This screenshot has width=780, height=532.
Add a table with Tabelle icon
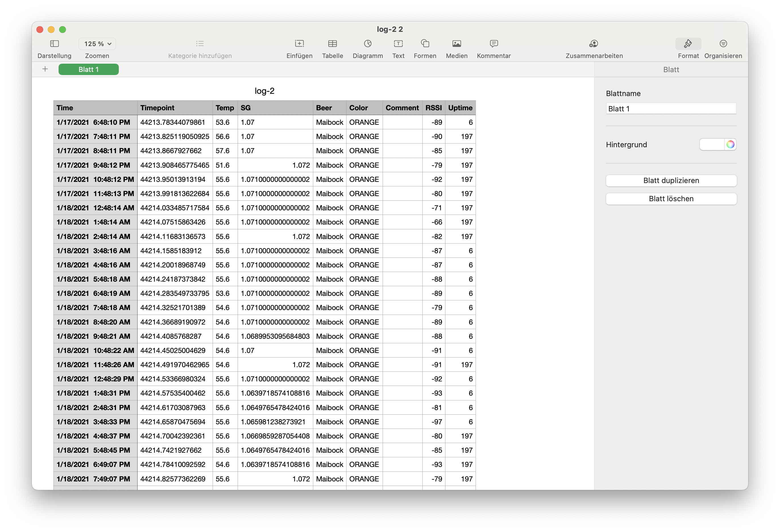click(x=332, y=44)
